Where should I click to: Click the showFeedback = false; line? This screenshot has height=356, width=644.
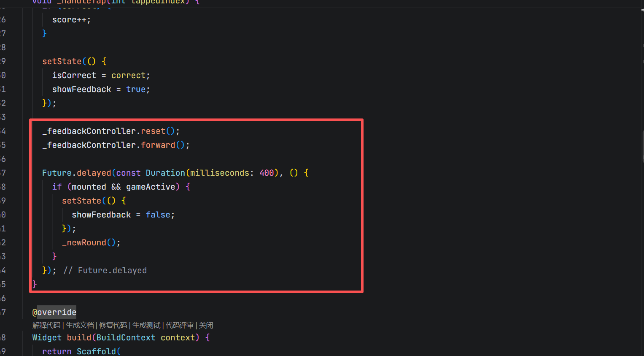[x=123, y=215]
